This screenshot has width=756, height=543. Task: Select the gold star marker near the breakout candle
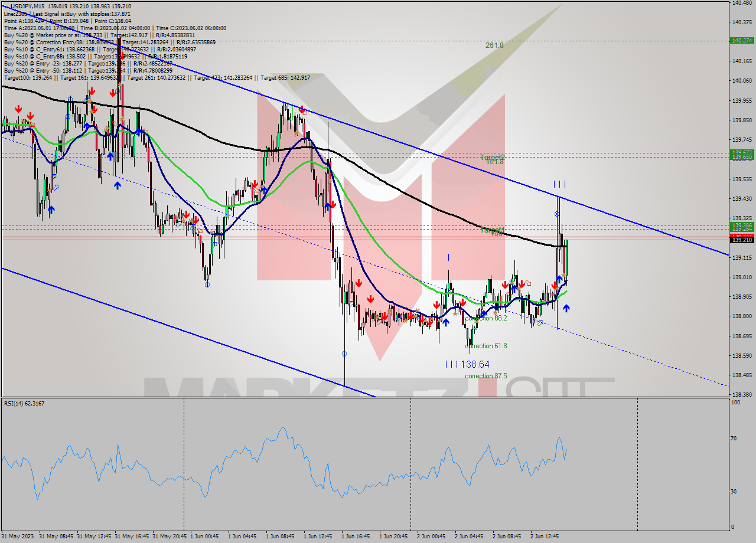(x=563, y=274)
